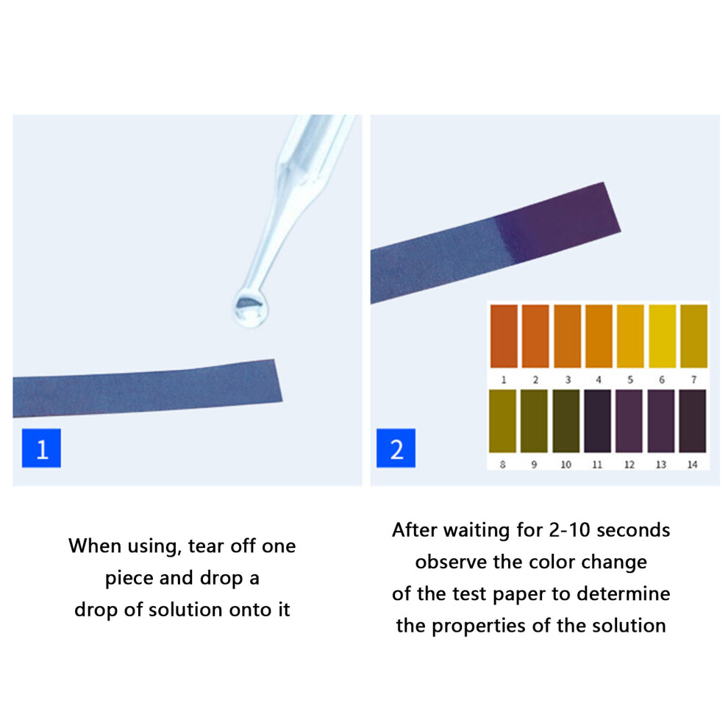Select the pH 14 dark purple swatch
Image resolution: width=728 pixels, height=728 pixels.
tap(693, 421)
